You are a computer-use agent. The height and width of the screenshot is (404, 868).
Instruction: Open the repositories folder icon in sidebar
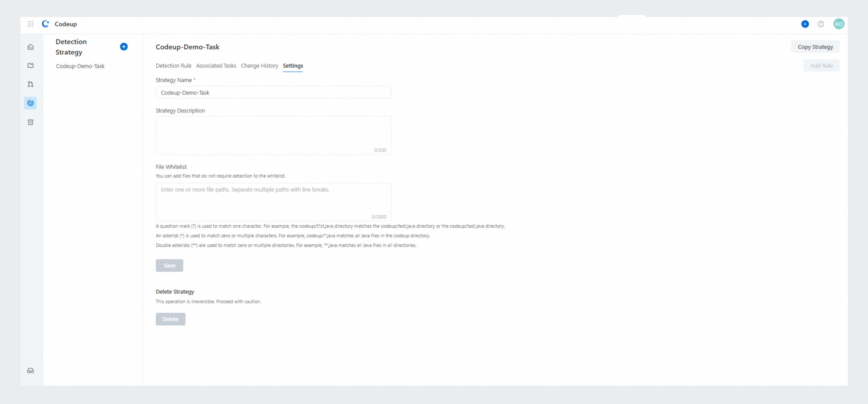pyautogui.click(x=30, y=65)
